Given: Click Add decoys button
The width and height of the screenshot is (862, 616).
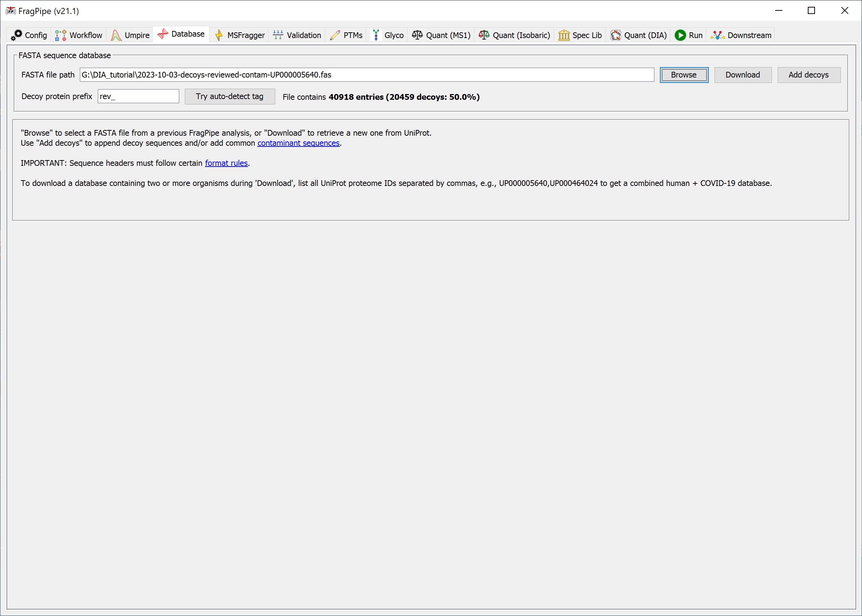Looking at the screenshot, I should (809, 75).
